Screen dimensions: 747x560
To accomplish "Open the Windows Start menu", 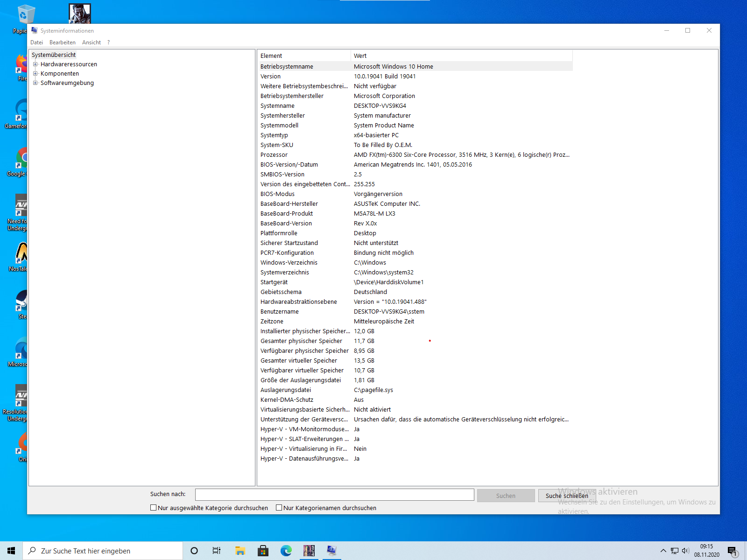I will pyautogui.click(x=11, y=551).
